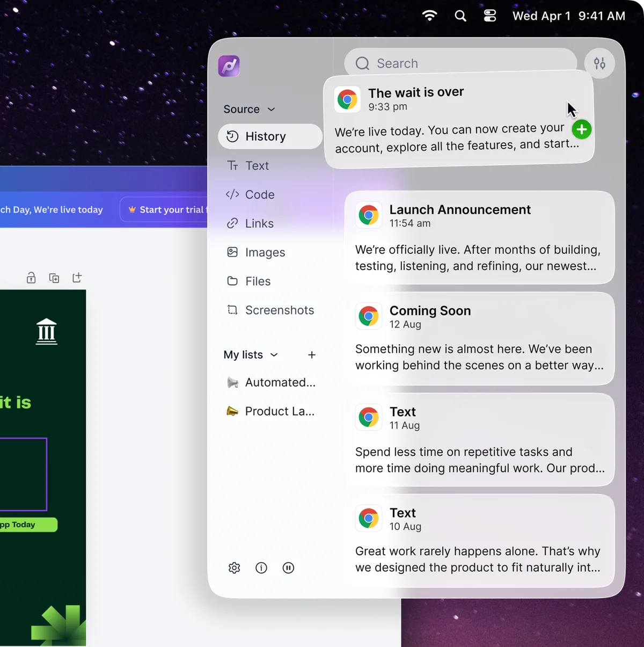
Task: Select History in the sidebar
Action: coord(270,136)
